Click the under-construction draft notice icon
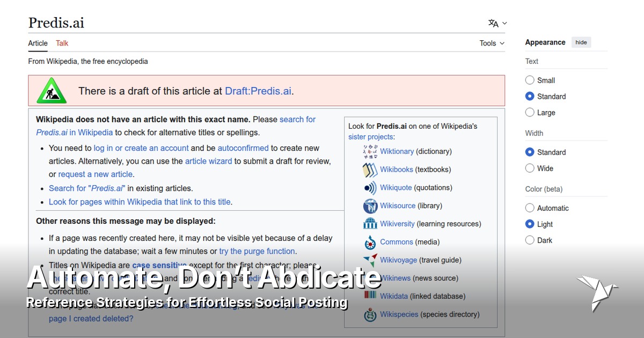This screenshot has height=338, width=644. coord(52,91)
